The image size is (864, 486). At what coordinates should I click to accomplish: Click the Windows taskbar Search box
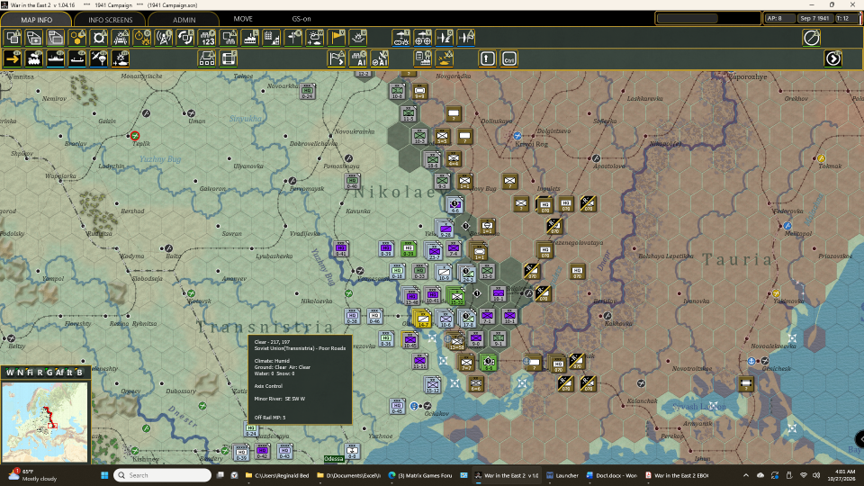tap(163, 475)
